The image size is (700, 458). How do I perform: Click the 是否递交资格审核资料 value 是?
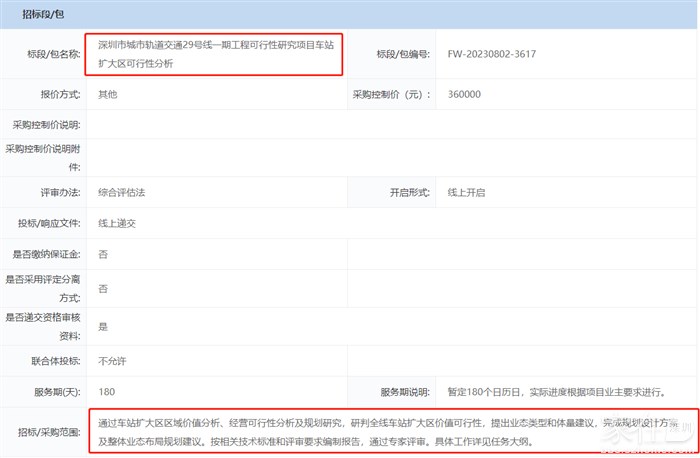click(102, 326)
